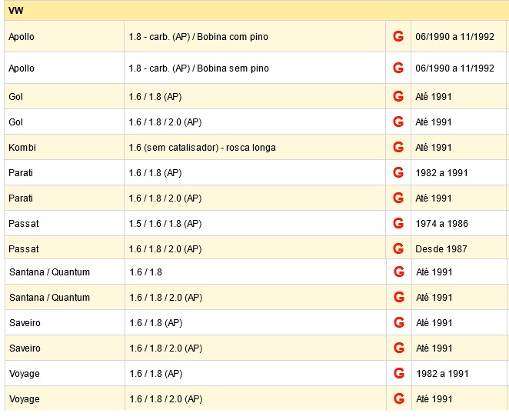Click 'Passat' in the Desde 1987 row

(24, 249)
